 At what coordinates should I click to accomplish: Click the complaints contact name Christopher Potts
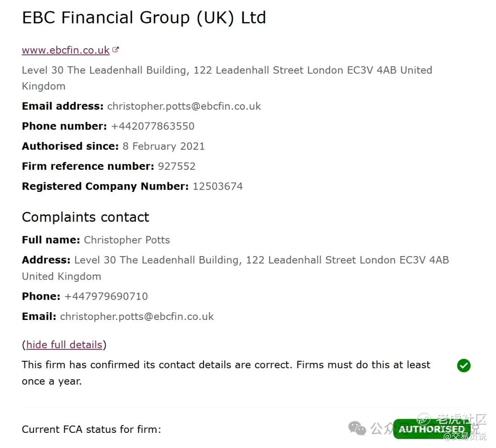pyautogui.click(x=127, y=240)
